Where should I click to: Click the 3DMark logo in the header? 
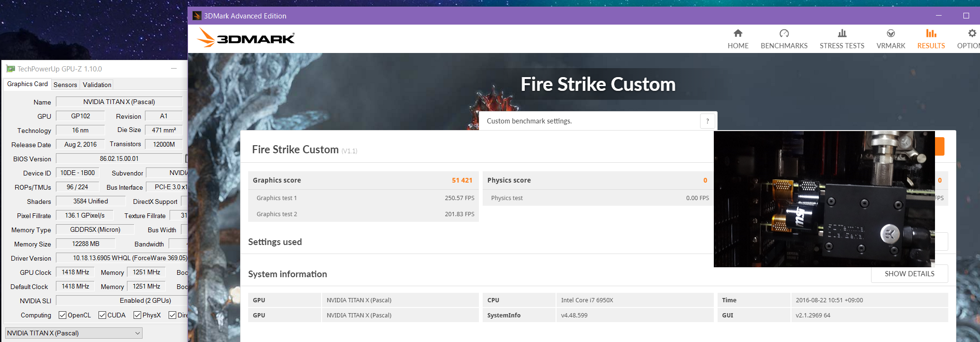(246, 37)
